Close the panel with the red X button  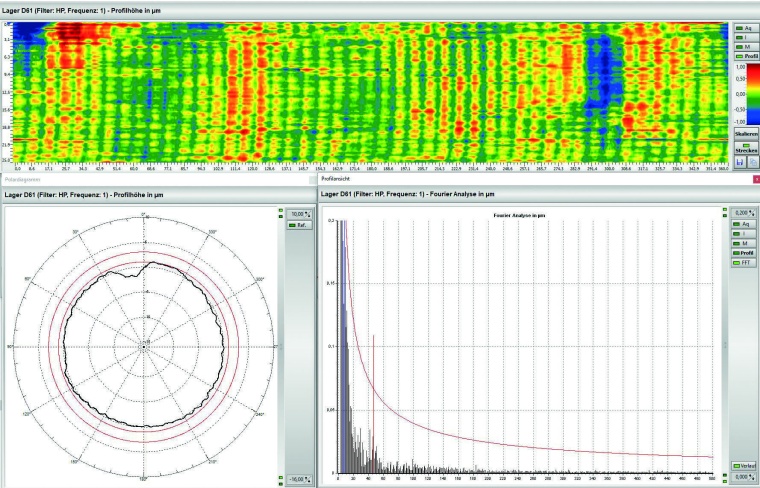coord(755,179)
